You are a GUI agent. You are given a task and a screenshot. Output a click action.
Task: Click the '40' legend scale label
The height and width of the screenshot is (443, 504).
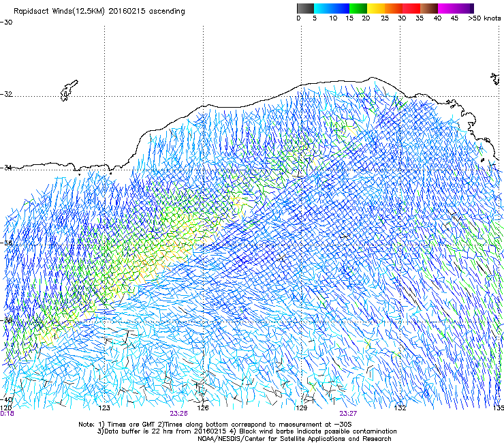click(437, 18)
